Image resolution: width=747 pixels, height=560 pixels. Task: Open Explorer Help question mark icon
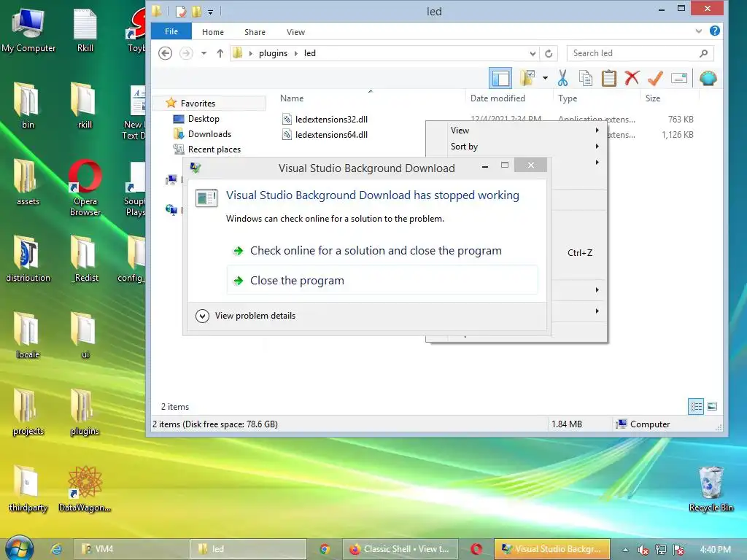(x=715, y=31)
